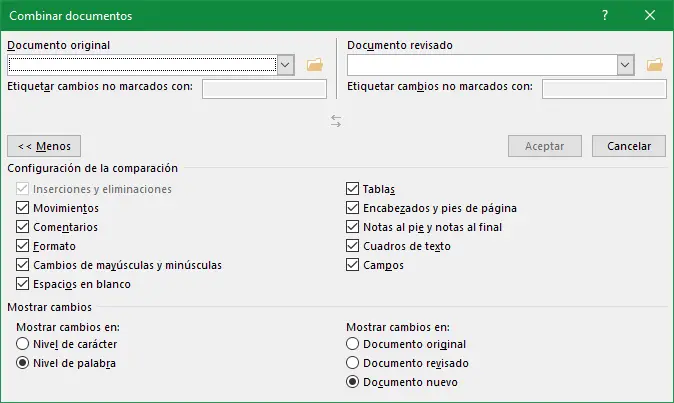Disable the Tablas checkbox

pos(353,189)
